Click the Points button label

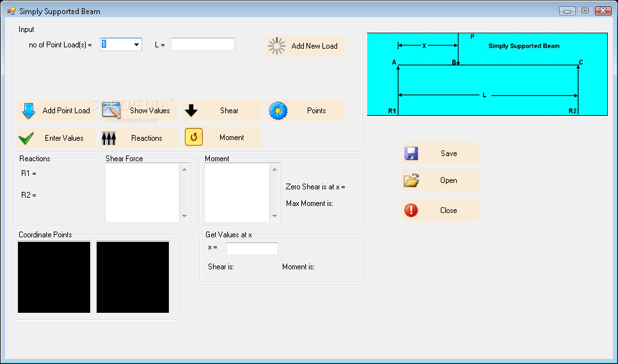(317, 111)
